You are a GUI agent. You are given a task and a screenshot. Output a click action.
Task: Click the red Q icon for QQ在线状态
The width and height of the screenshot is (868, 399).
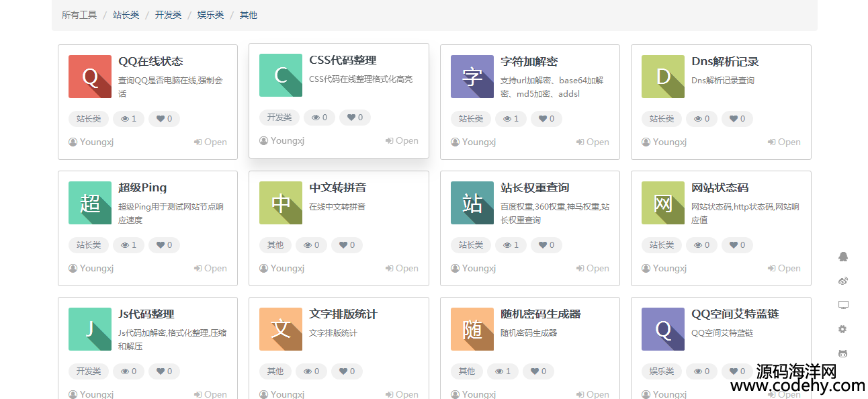(x=90, y=77)
